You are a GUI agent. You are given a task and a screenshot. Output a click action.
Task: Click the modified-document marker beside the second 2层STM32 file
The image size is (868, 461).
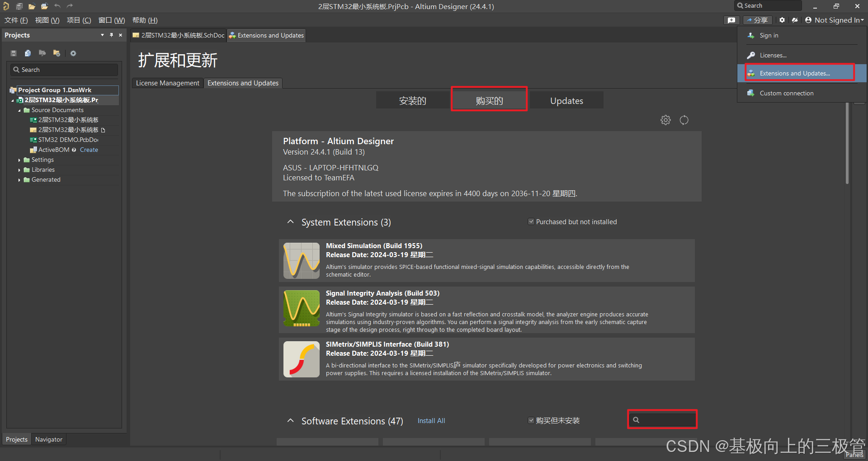click(x=103, y=130)
